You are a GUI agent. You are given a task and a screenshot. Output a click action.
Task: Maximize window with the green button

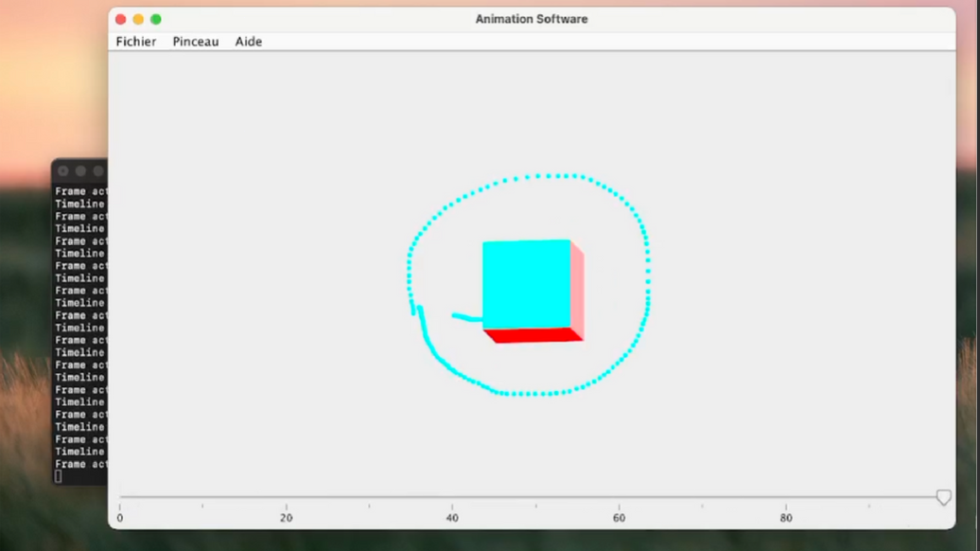156,19
